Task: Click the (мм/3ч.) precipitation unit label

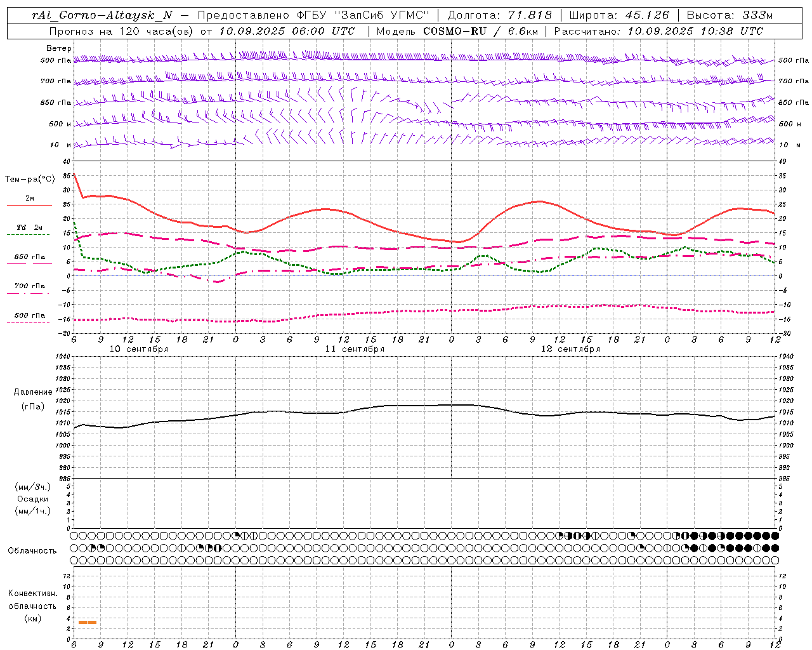Action: pos(33,487)
